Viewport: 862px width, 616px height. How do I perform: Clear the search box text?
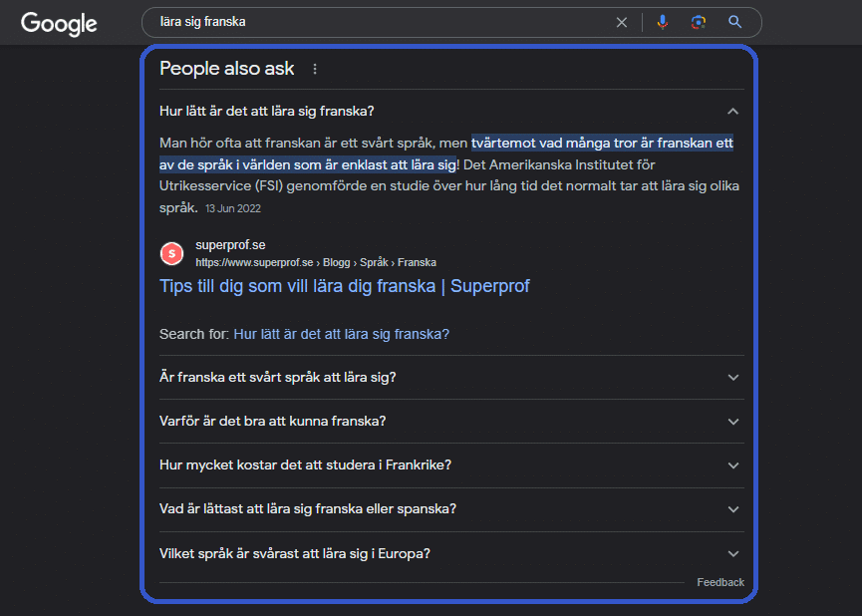622,22
